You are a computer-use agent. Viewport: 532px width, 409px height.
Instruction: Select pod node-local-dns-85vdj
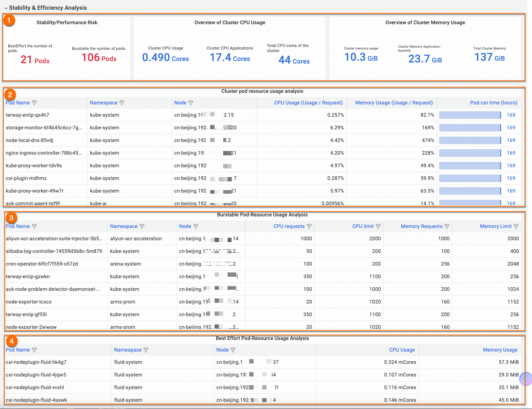tap(30, 141)
